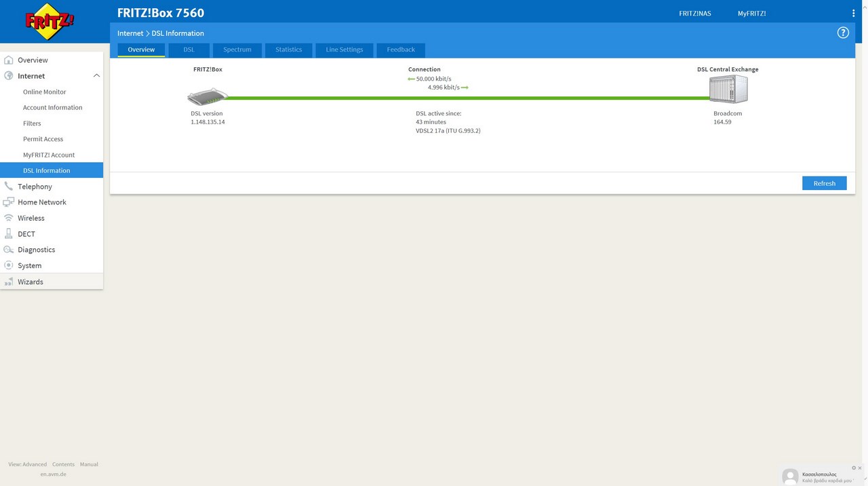Image resolution: width=868 pixels, height=486 pixels.
Task: Click the 50.000 kbit/s downstream value
Action: click(x=433, y=79)
